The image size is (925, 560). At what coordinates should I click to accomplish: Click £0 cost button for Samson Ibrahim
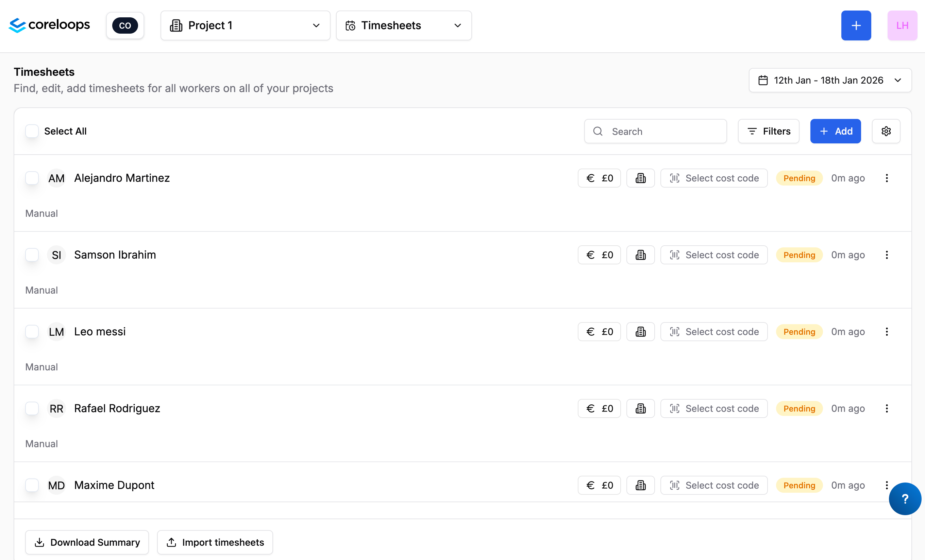point(599,255)
